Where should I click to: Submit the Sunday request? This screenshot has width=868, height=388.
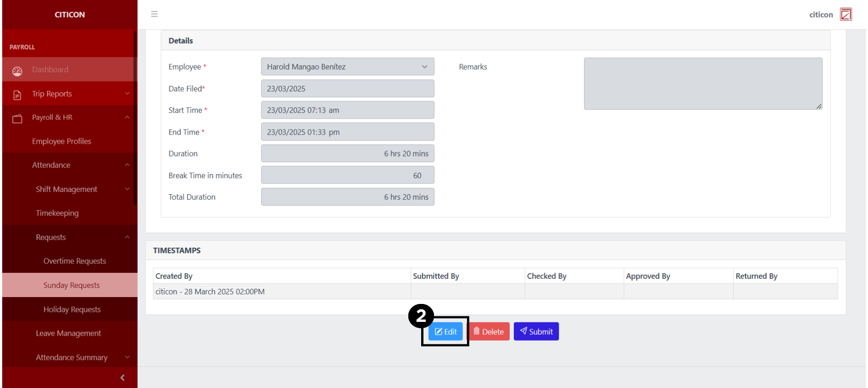pos(536,332)
